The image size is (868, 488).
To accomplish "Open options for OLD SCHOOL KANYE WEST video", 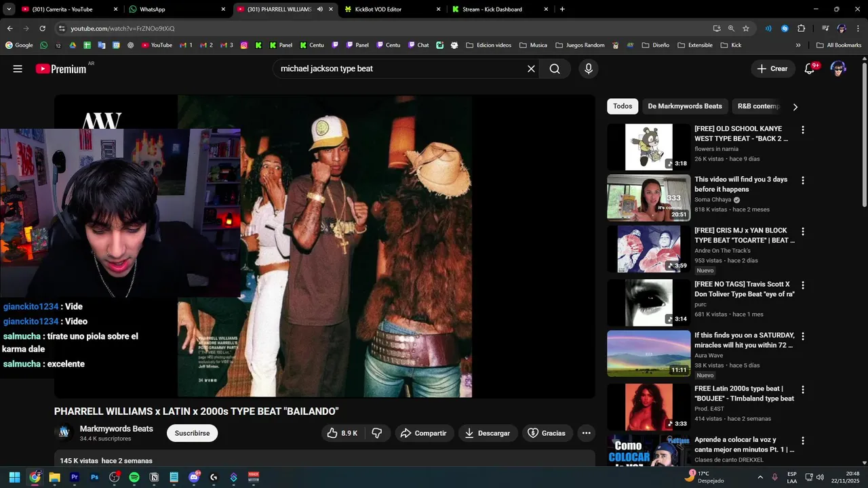I will click(x=803, y=129).
